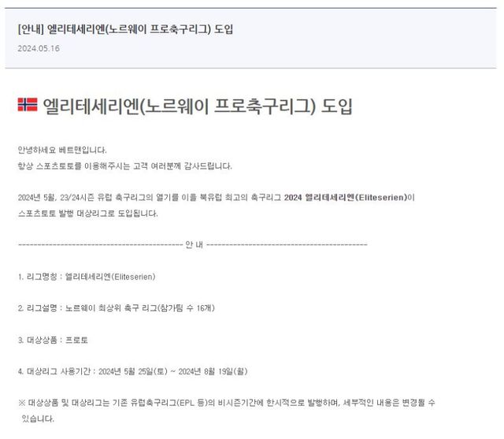Click the Norwegian flag icon
The width and height of the screenshot is (504, 439).
click(x=28, y=105)
